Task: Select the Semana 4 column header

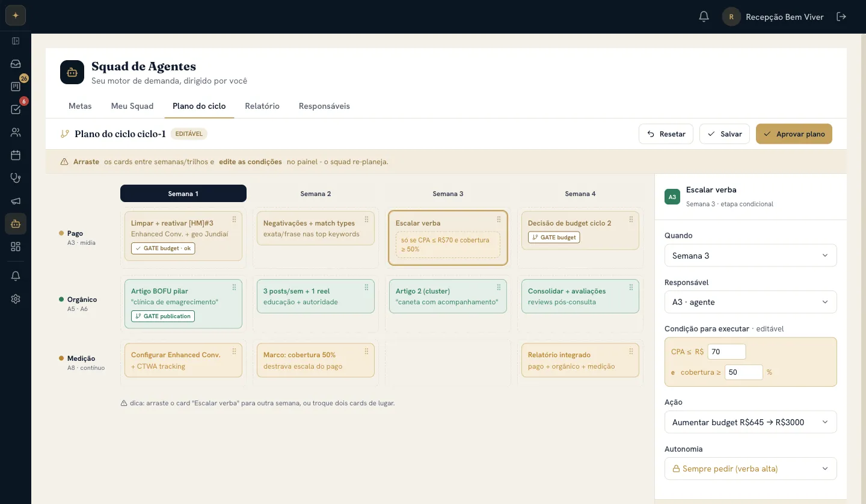Action: click(x=580, y=194)
